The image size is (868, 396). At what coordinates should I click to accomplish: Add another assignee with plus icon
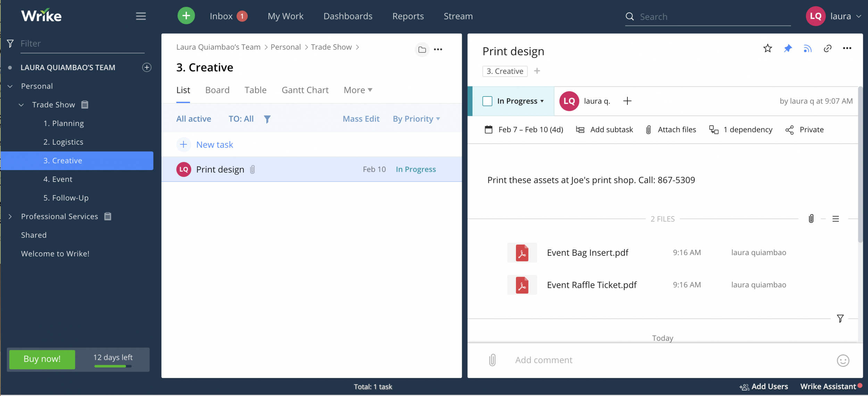click(x=627, y=101)
